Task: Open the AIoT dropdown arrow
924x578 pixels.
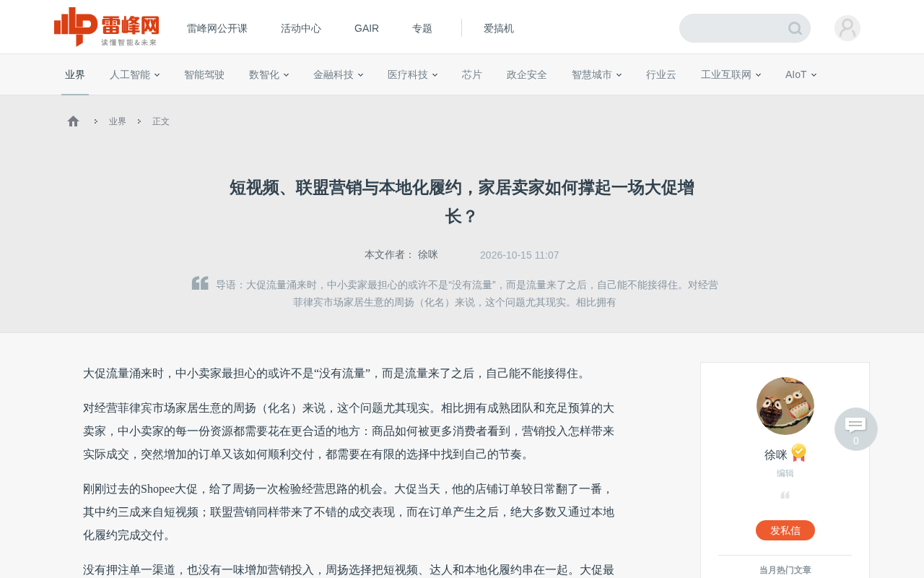Action: tap(814, 75)
